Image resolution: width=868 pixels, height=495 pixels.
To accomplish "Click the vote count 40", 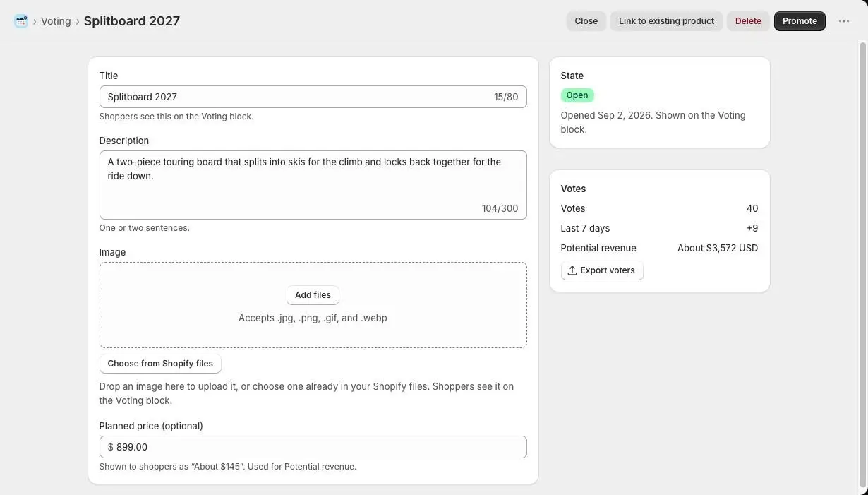I will [752, 208].
